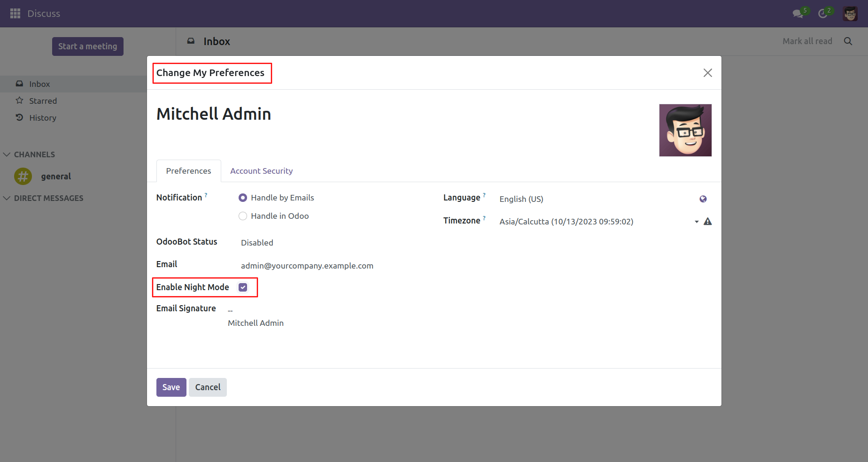Open the OdooBot Status Disabled field
This screenshot has height=462, width=868.
point(257,243)
